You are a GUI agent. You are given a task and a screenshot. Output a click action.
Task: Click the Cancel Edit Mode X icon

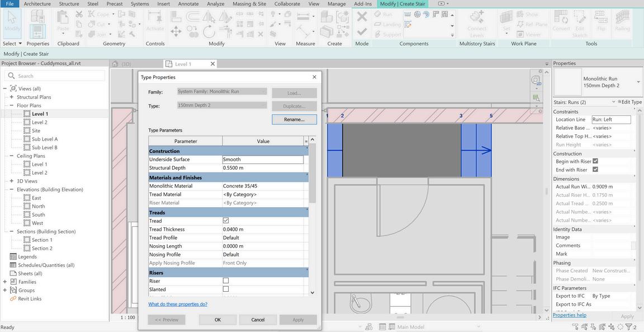click(x=362, y=17)
